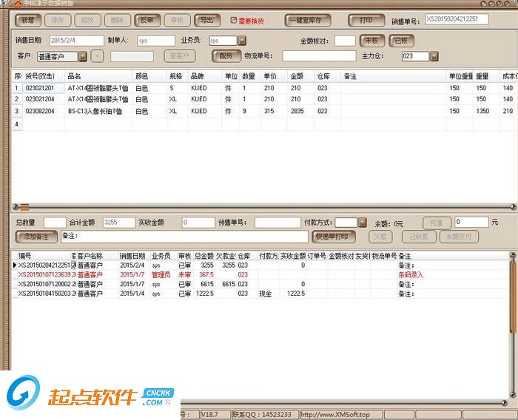Click product name BS-C13人像长袖T恤
This screenshot has width=518, height=420.
pyautogui.click(x=95, y=111)
